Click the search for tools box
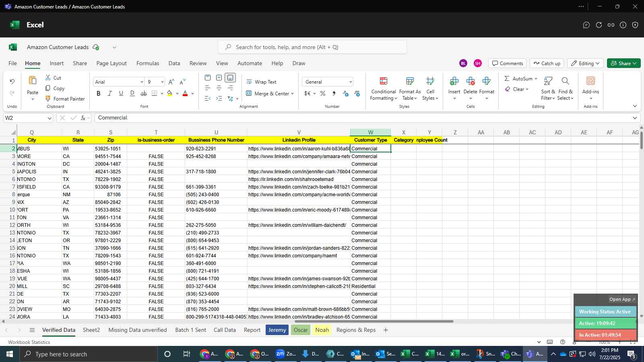 (x=312, y=47)
